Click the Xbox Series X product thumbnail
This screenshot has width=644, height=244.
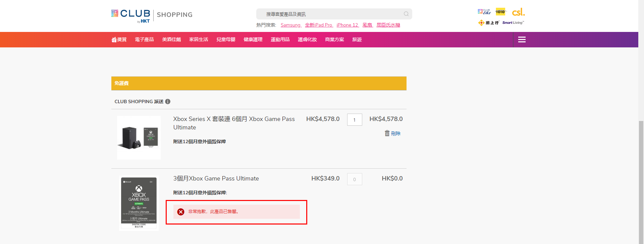point(139,138)
